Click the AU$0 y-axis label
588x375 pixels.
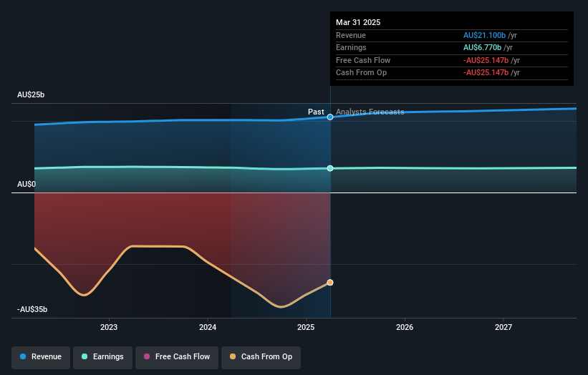coord(26,185)
